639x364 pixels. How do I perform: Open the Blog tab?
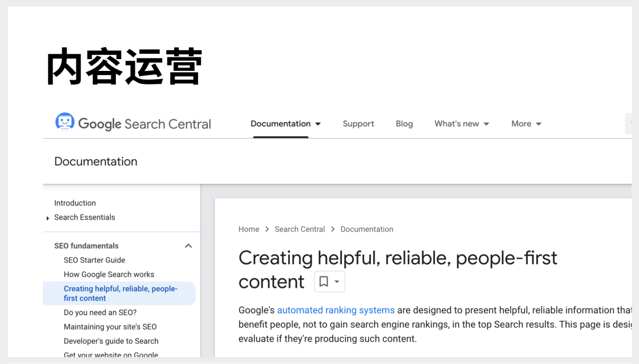tap(404, 123)
